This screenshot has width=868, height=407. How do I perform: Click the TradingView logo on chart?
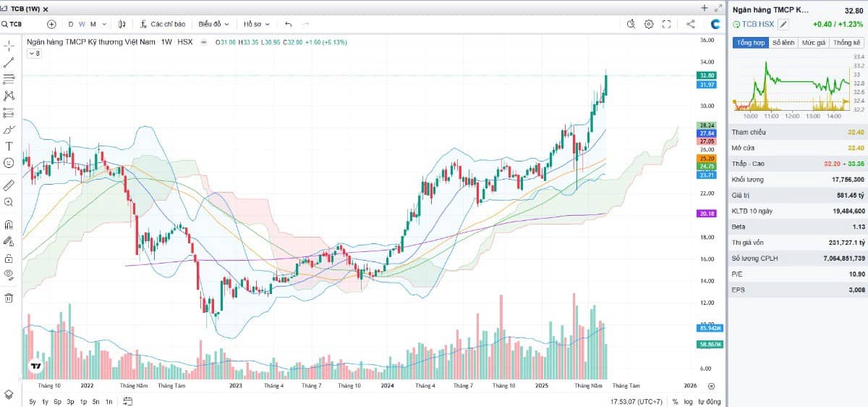pos(34,367)
